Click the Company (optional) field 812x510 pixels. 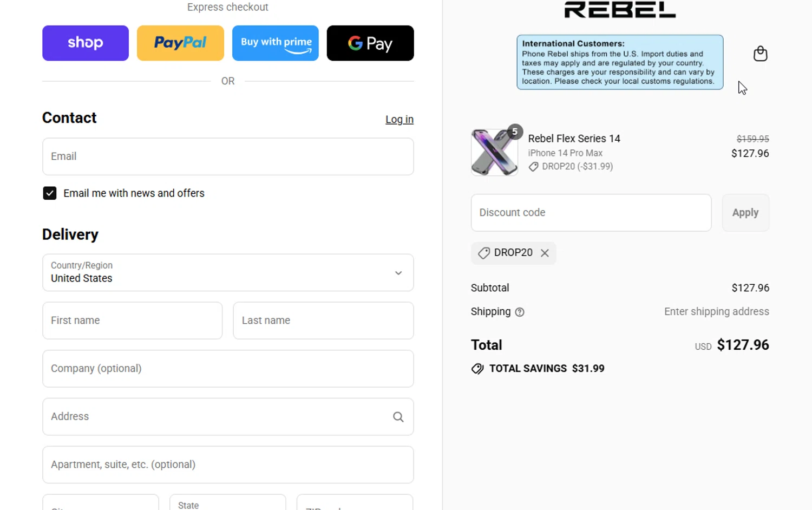tap(228, 369)
